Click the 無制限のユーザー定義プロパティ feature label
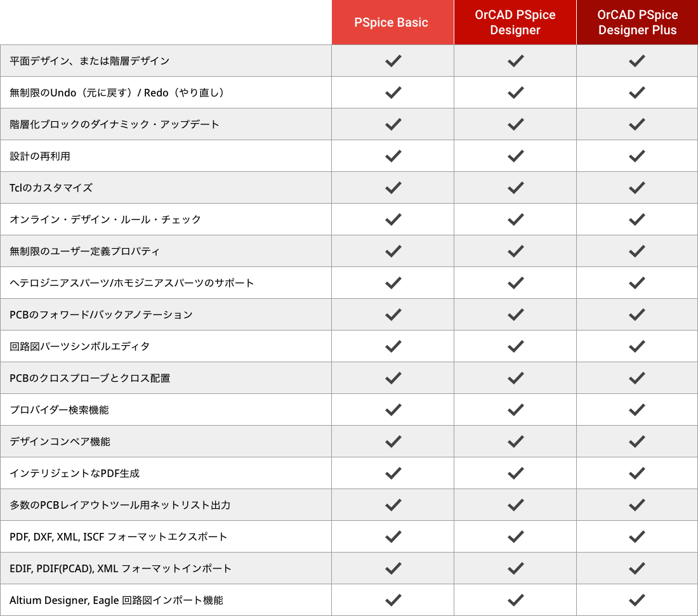 (x=84, y=251)
